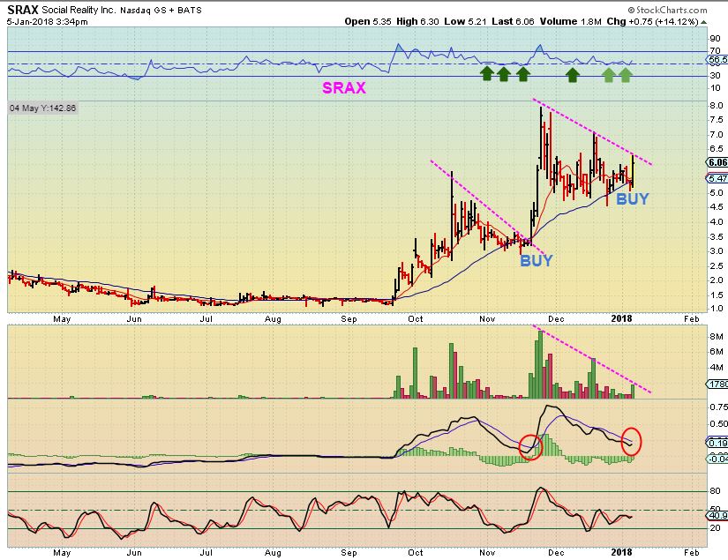728x560 pixels.
Task: Click the 56.5 RSI value tag
Action: click(x=717, y=60)
